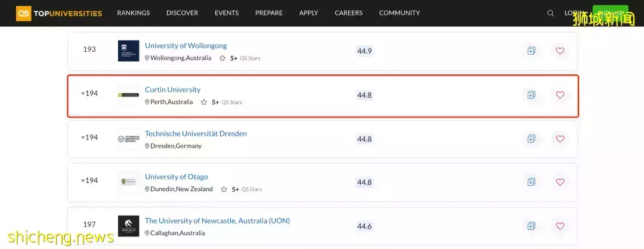Click QS Stars star icon for Otago
The image size is (644, 249).
224,189
